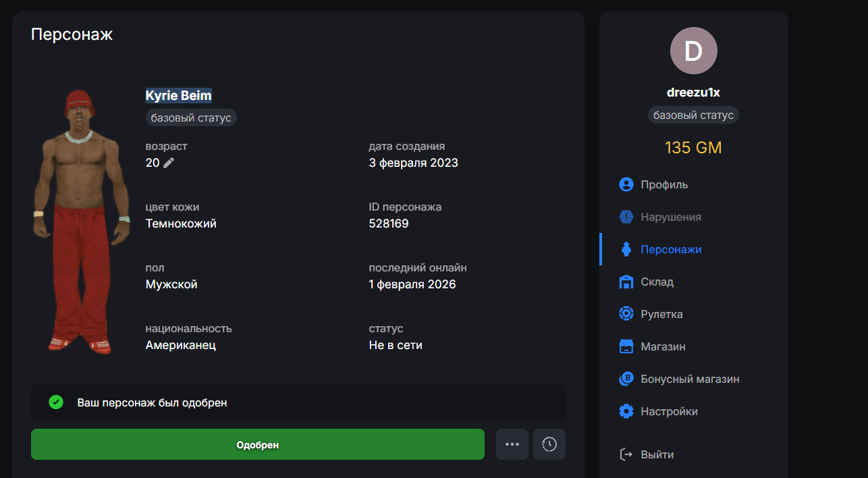The image size is (868, 478).
Task: Open the Персонажи menu item
Action: [671, 249]
